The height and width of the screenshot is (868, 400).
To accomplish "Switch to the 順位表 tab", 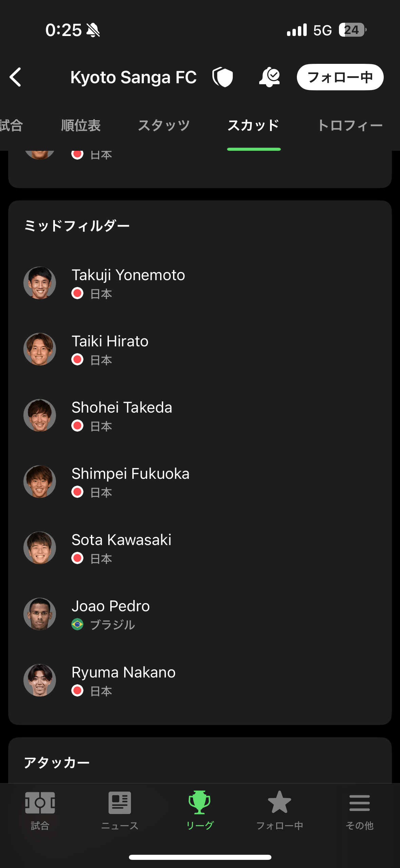I will pos(81,126).
